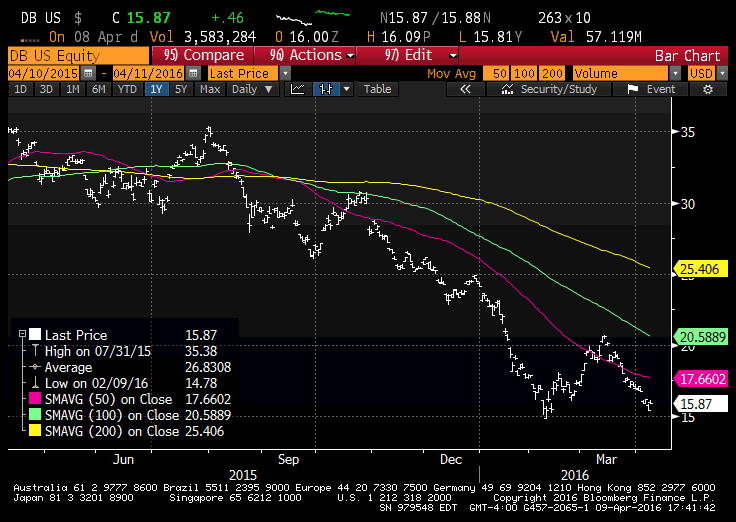Viewport: 736px width, 522px height.
Task: Toggle the 200-day moving average
Action: pos(552,74)
